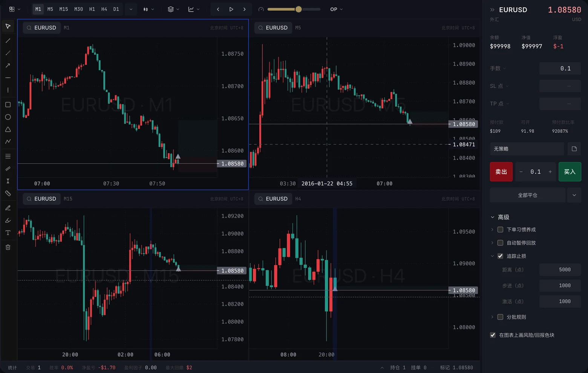Open the 无策略 strategy selector
The width and height of the screenshot is (588, 373).
[527, 149]
